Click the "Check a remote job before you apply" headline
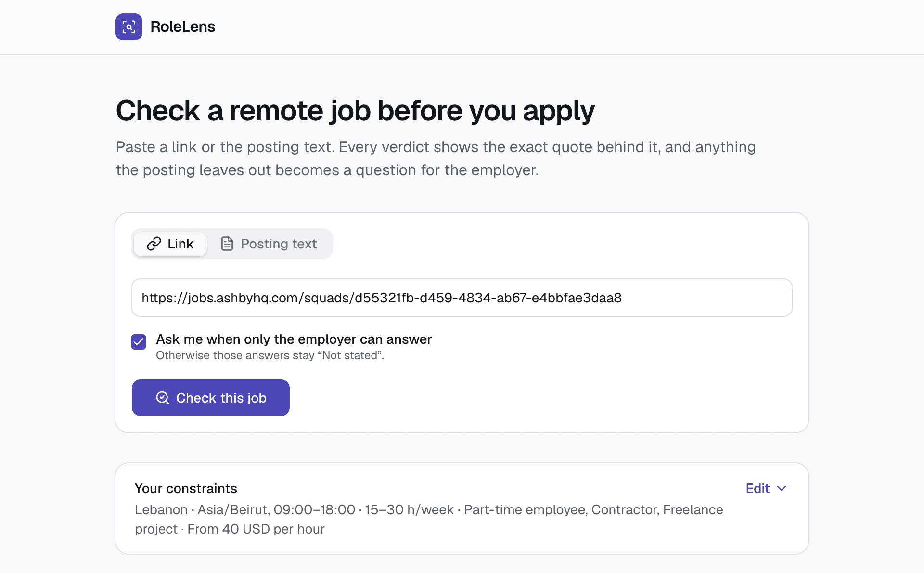The image size is (924, 573). (x=355, y=111)
